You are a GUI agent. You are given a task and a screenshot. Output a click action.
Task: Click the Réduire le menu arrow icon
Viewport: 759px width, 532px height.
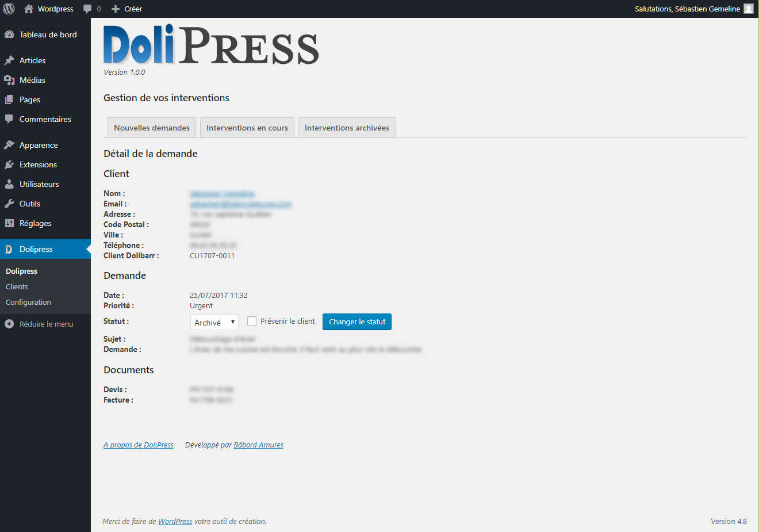(9, 324)
